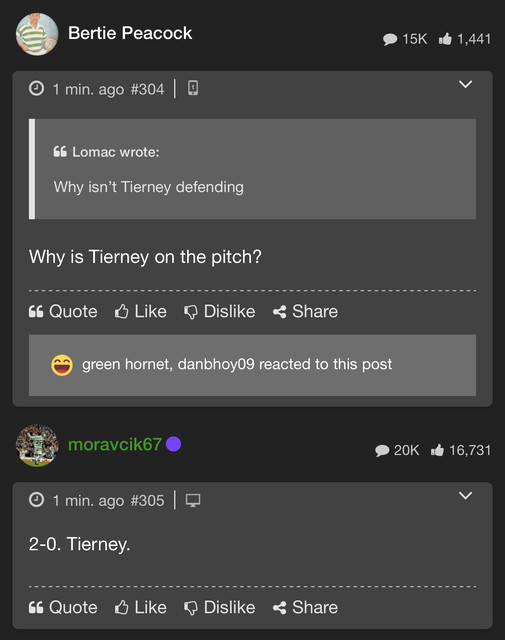Share moravcik67's post #305
This screenshot has height=640, width=505.
[x=305, y=607]
